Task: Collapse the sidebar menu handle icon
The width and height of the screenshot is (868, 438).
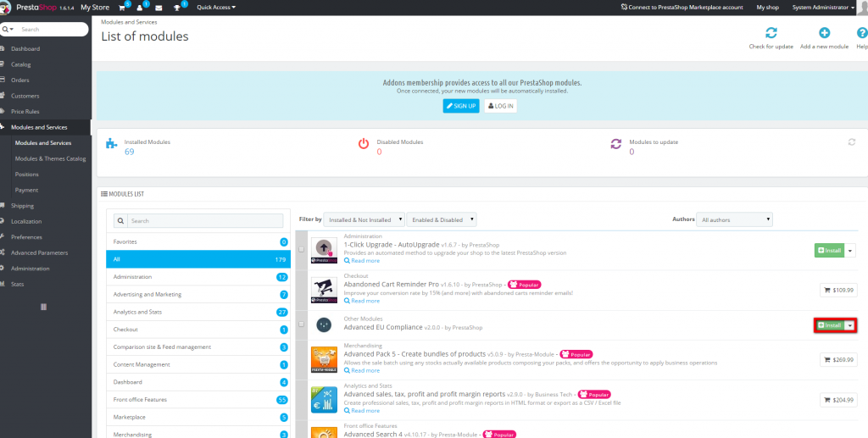Action: (44, 307)
